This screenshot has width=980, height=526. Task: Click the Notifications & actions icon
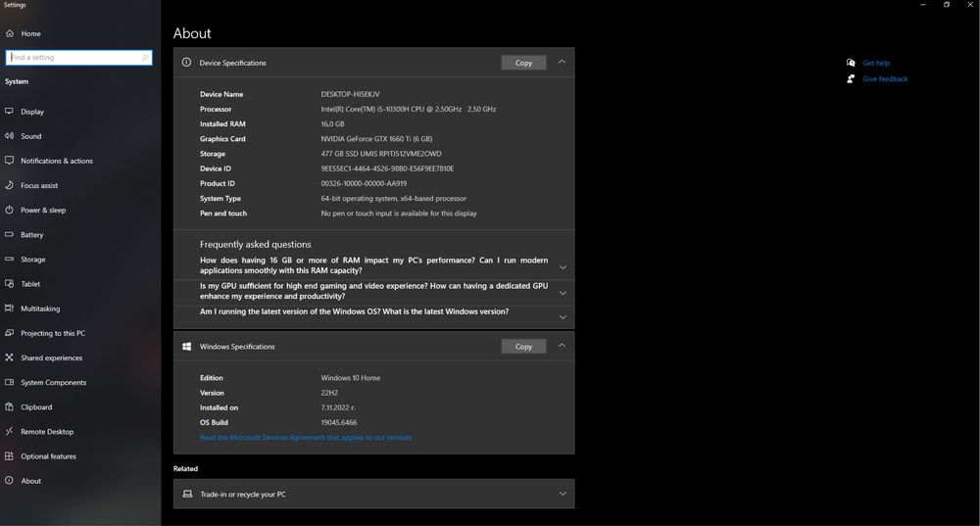[10, 161]
